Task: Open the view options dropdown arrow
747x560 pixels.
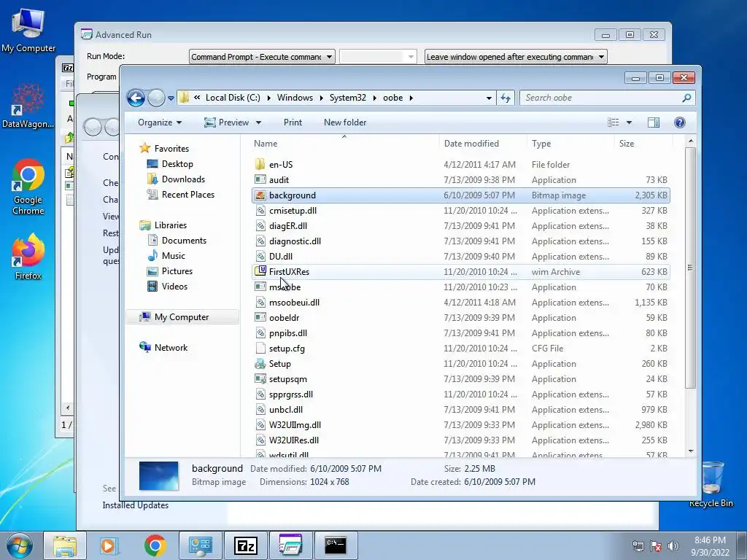Action: coord(629,122)
